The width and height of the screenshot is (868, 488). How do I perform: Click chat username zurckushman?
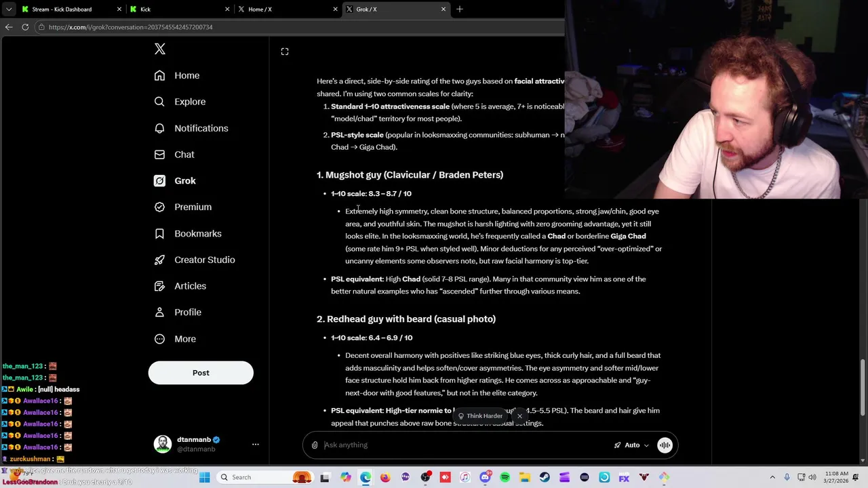coord(31,459)
